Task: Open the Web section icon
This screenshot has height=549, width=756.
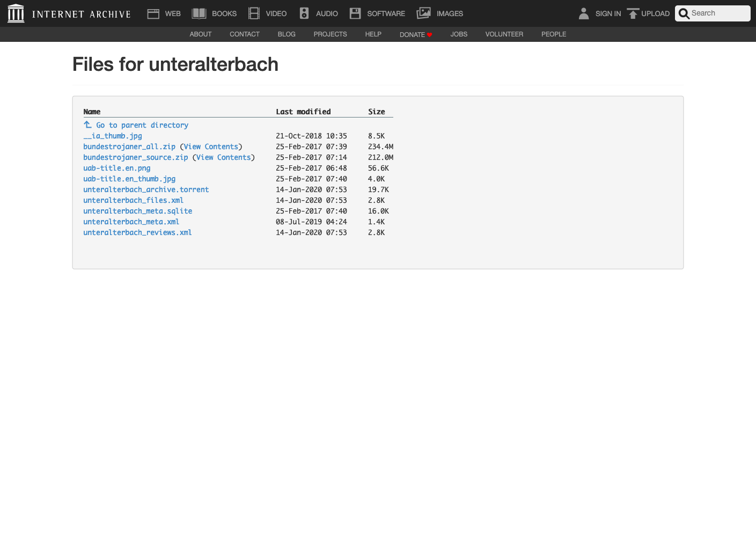Action: [x=153, y=13]
